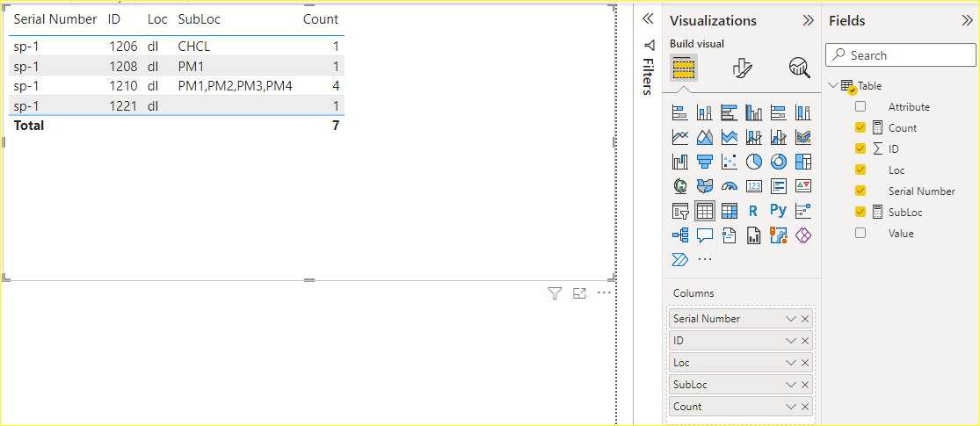This screenshot has height=426, width=980.
Task: Uncheck the SubLoc field checkbox
Action: click(x=860, y=213)
